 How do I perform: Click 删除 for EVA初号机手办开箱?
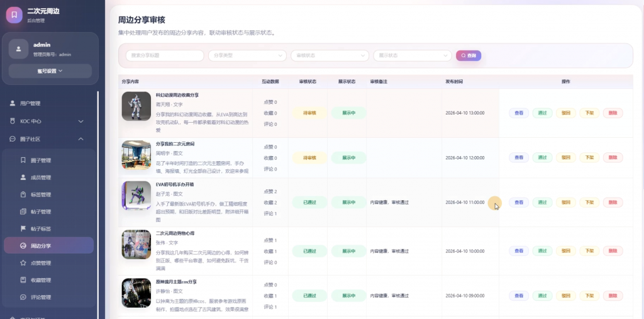[613, 202]
